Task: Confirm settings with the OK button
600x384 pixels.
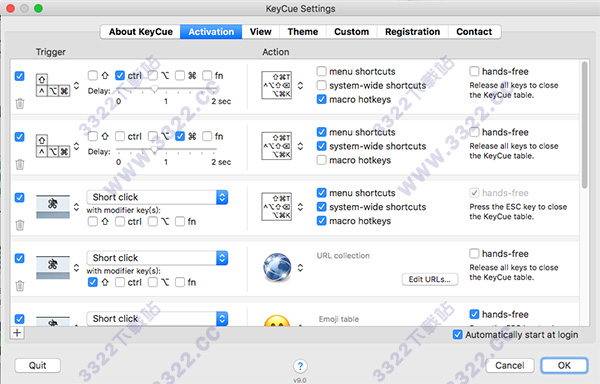Action: point(564,365)
